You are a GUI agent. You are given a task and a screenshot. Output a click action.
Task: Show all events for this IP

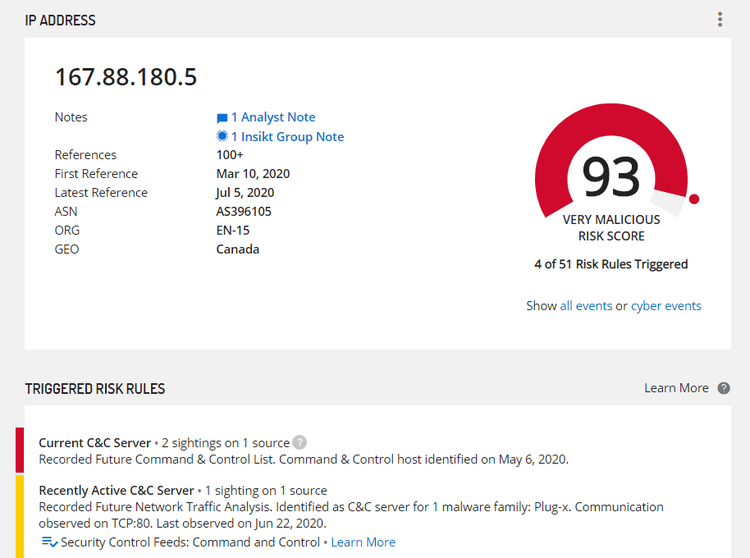pyautogui.click(x=586, y=306)
